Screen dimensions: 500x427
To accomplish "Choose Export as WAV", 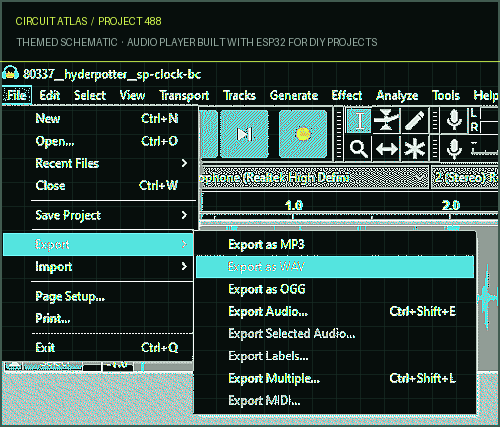I will pos(335,267).
